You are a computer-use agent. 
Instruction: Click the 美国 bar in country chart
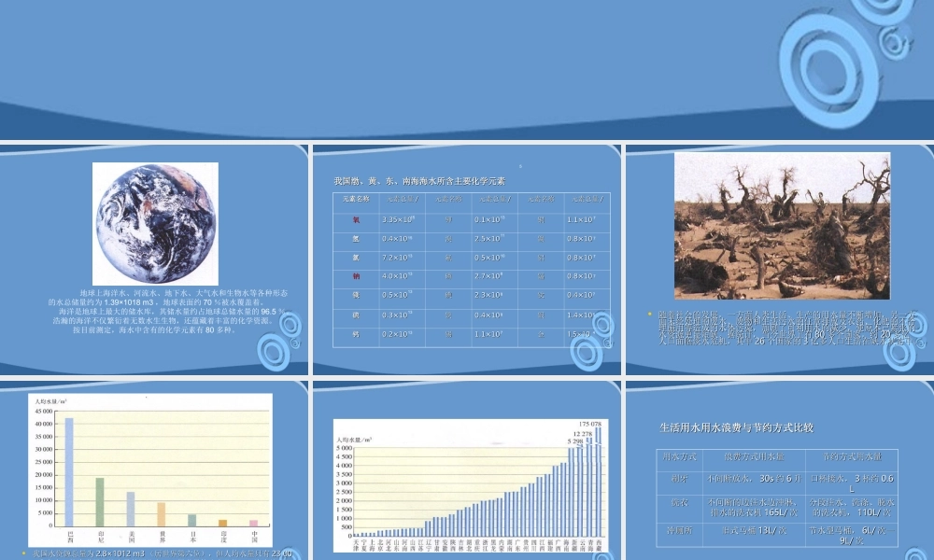pos(131,509)
